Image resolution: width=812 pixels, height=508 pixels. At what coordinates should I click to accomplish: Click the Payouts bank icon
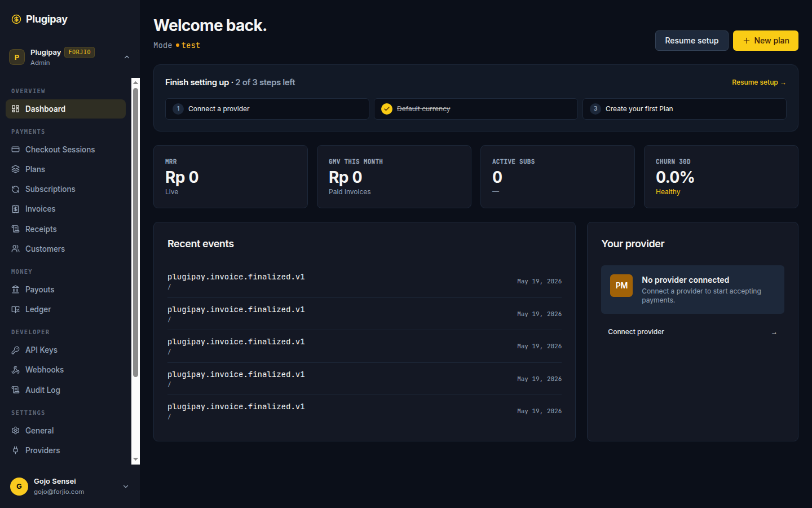point(15,290)
